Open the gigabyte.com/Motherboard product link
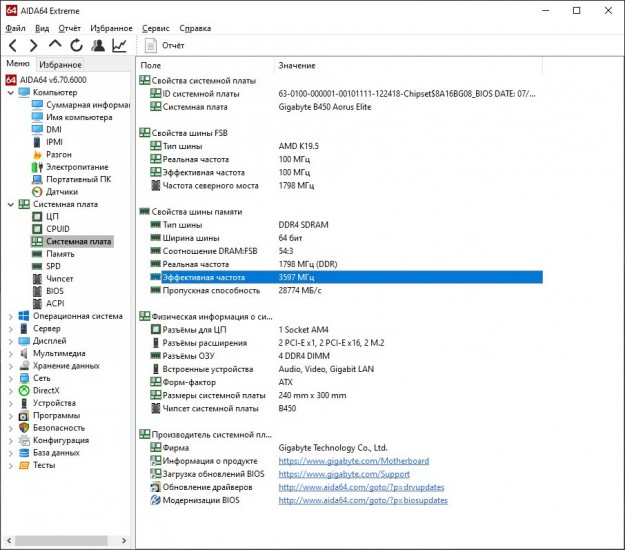 [x=353, y=461]
